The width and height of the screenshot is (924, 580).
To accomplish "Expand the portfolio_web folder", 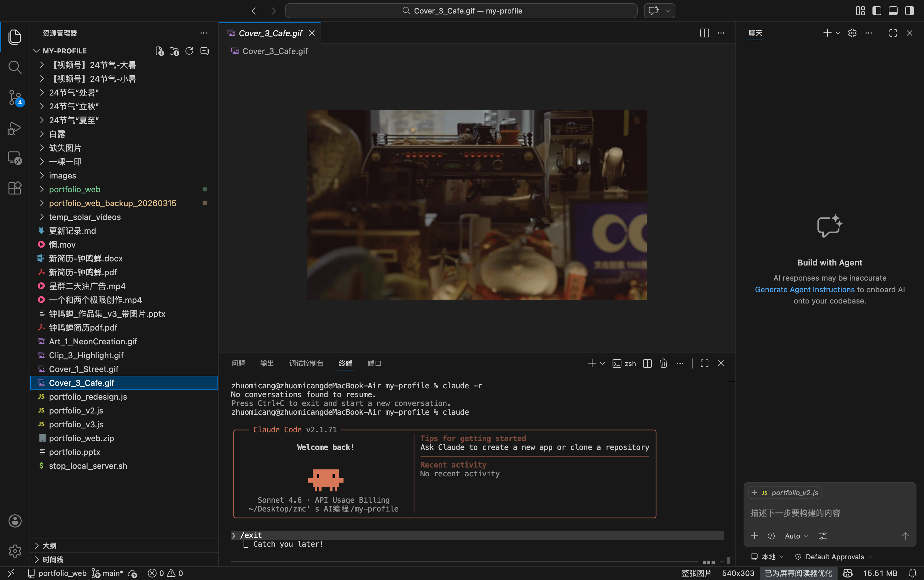I will pyautogui.click(x=74, y=189).
